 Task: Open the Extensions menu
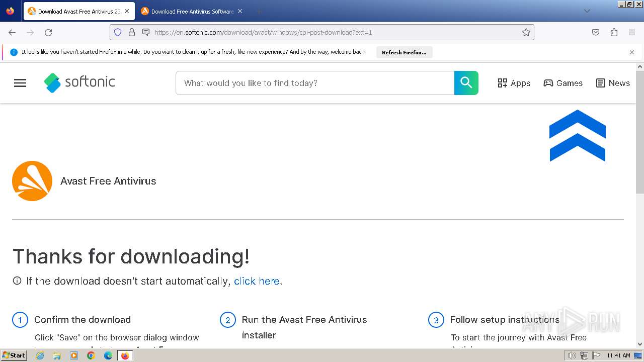[x=614, y=32]
